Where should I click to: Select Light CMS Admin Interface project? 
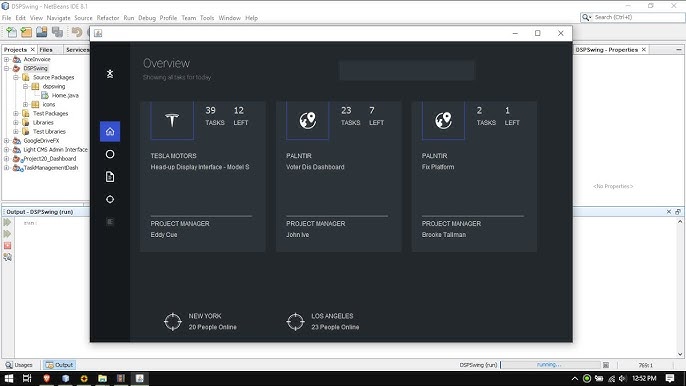tap(56, 150)
